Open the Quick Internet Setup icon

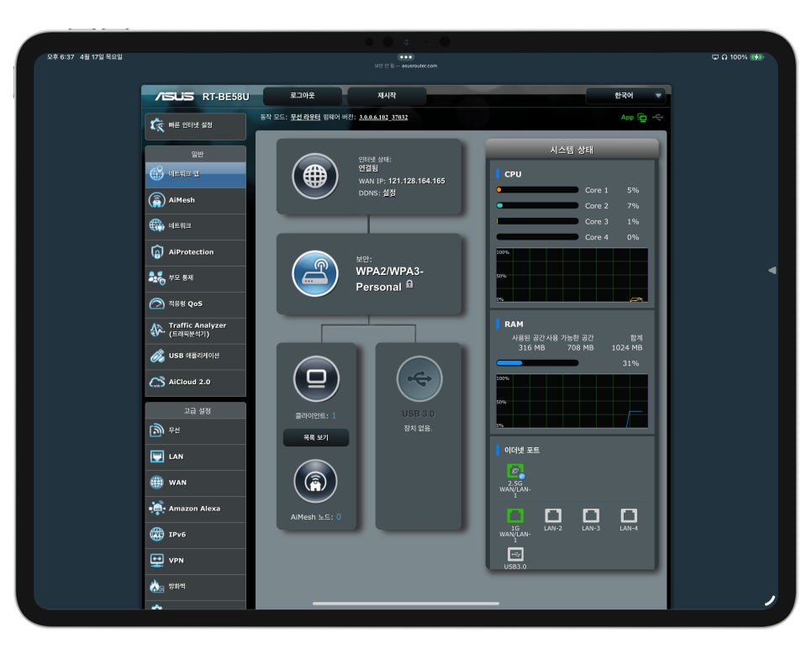tap(156, 125)
